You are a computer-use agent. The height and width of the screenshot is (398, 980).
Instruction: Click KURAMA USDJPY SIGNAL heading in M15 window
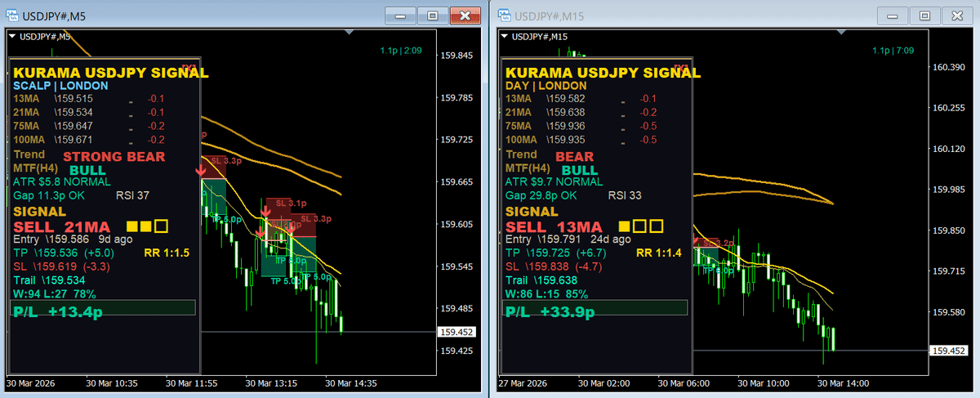603,72
